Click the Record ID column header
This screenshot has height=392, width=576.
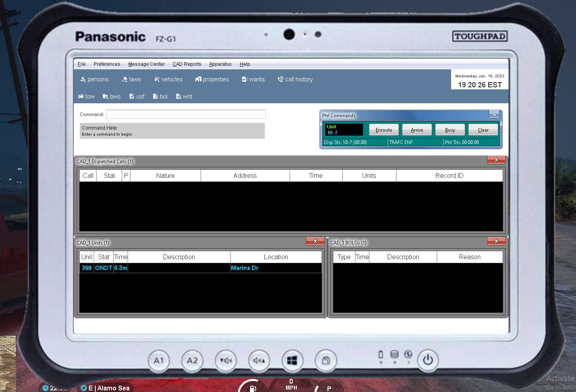[x=450, y=176]
